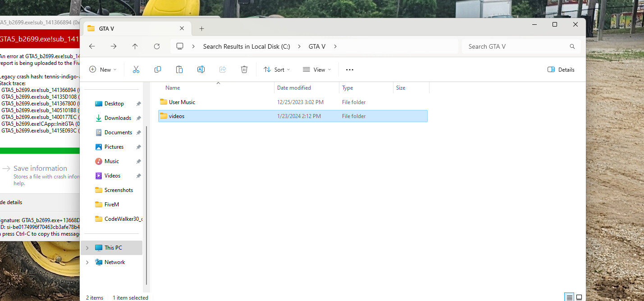Click the Cut scissors icon
The image size is (644, 301).
coord(136,69)
